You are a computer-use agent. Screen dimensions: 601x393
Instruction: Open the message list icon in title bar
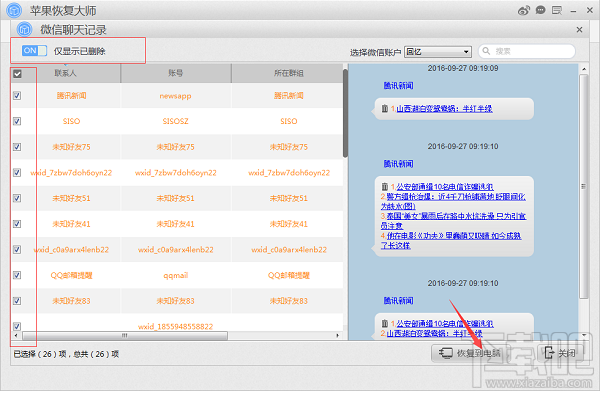pyautogui.click(x=557, y=10)
